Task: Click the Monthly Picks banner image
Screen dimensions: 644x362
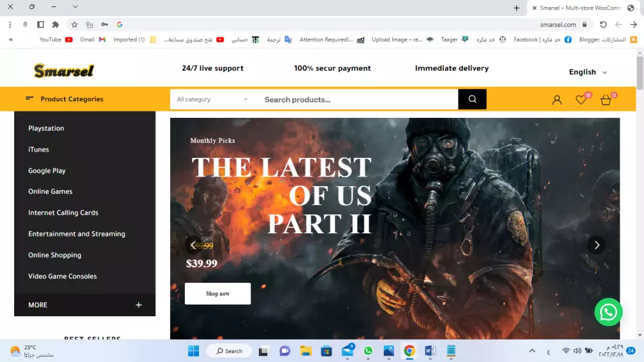Action: coord(395,229)
